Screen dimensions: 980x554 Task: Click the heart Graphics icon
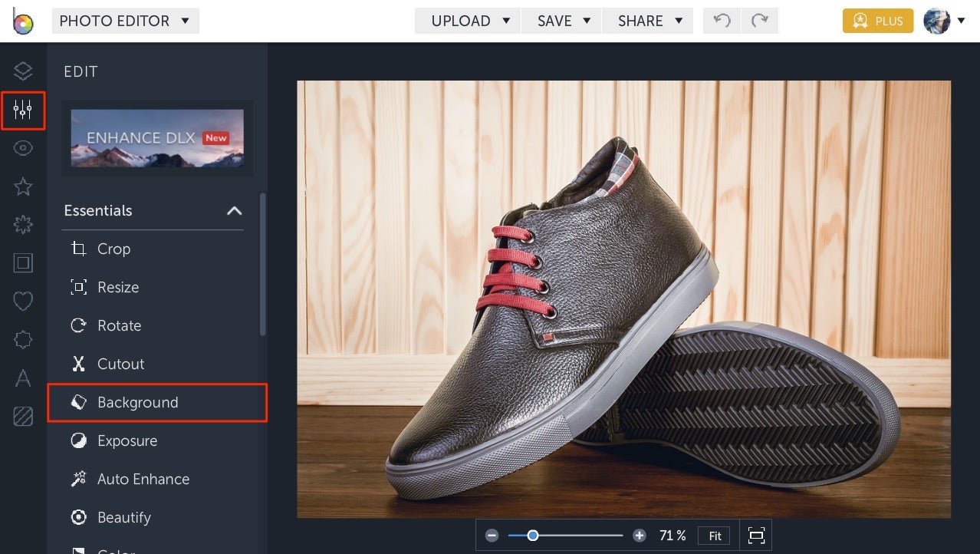[x=22, y=301]
